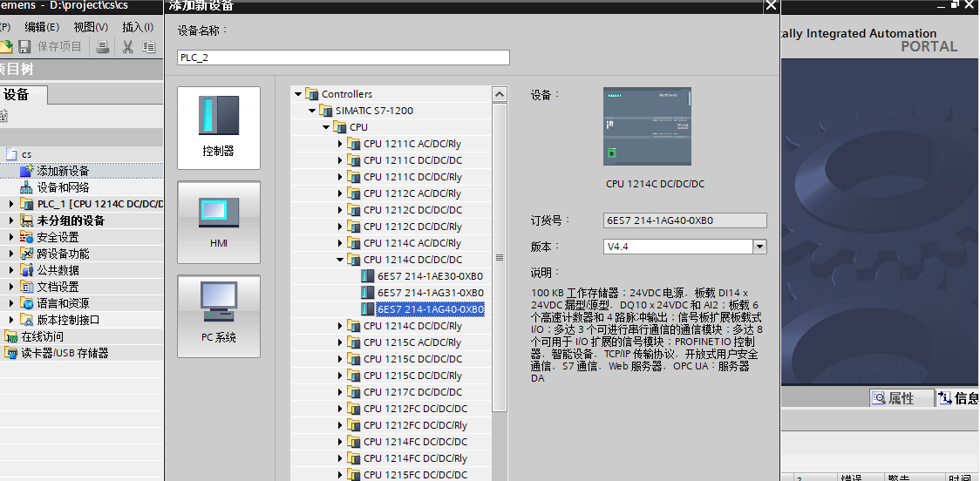The width and height of the screenshot is (980, 481).
Task: Click the 设备名称 input field containing PLC_2
Action: 344,58
